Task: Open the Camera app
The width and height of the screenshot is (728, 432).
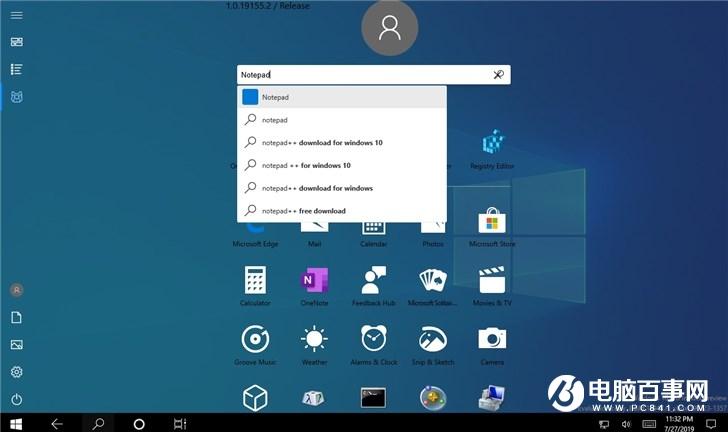Action: (x=492, y=345)
